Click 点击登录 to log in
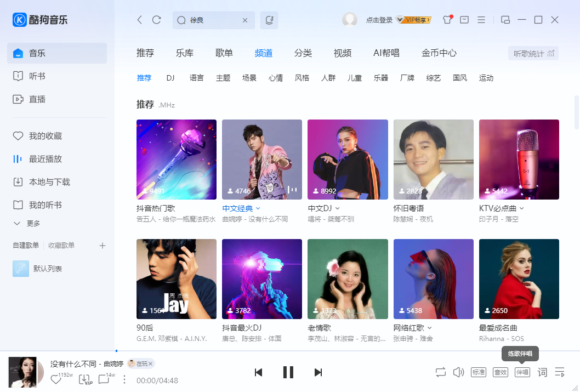Screen dimensions: 580x392 click(x=379, y=20)
